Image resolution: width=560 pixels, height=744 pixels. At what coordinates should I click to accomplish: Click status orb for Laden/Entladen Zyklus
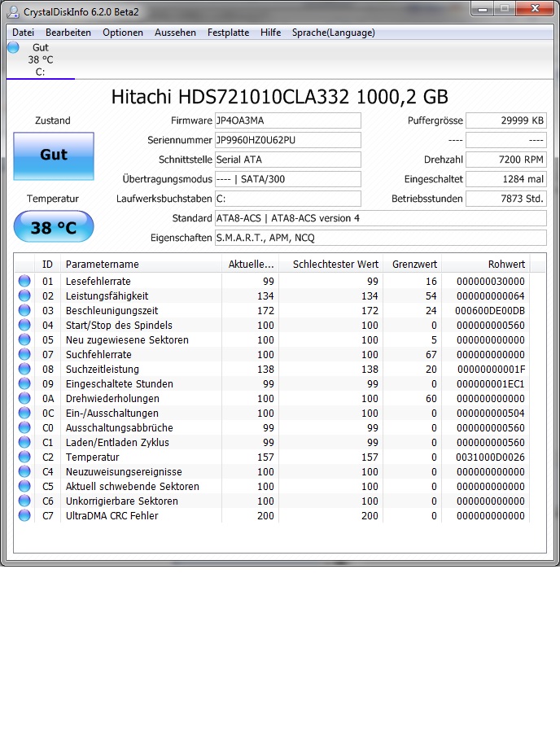point(24,442)
